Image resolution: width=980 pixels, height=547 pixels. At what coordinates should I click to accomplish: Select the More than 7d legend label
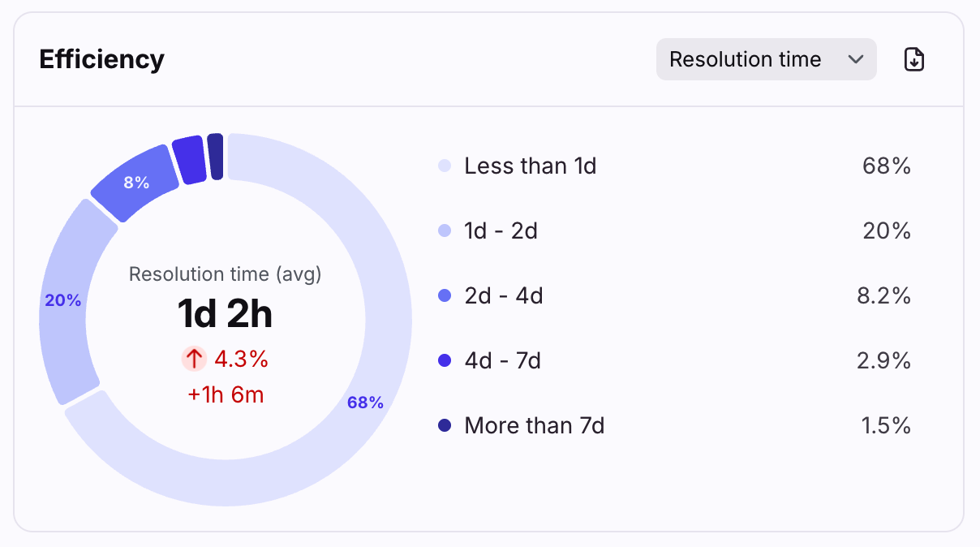pyautogui.click(x=534, y=425)
